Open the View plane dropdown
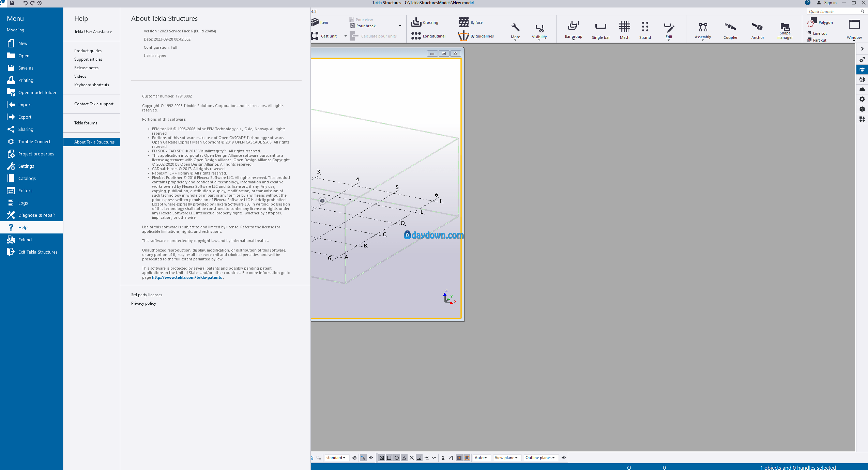The height and width of the screenshot is (470, 868). pos(506,458)
